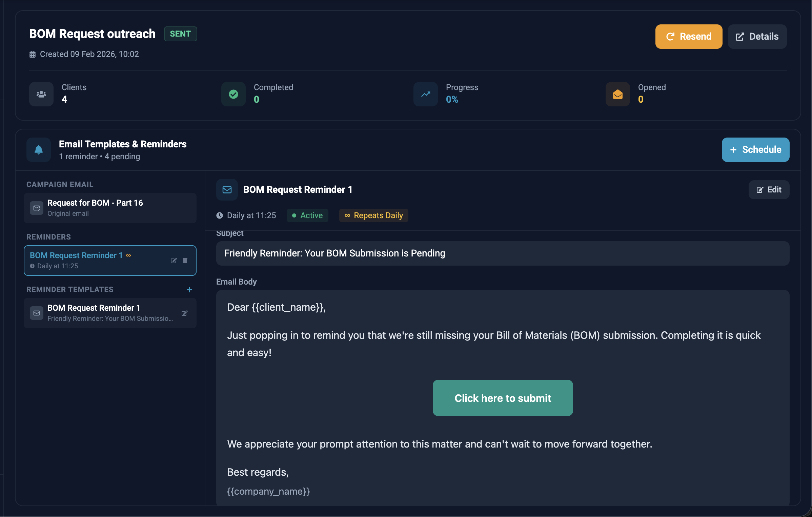Image resolution: width=812 pixels, height=517 pixels.
Task: Open campaign Details
Action: 757,37
